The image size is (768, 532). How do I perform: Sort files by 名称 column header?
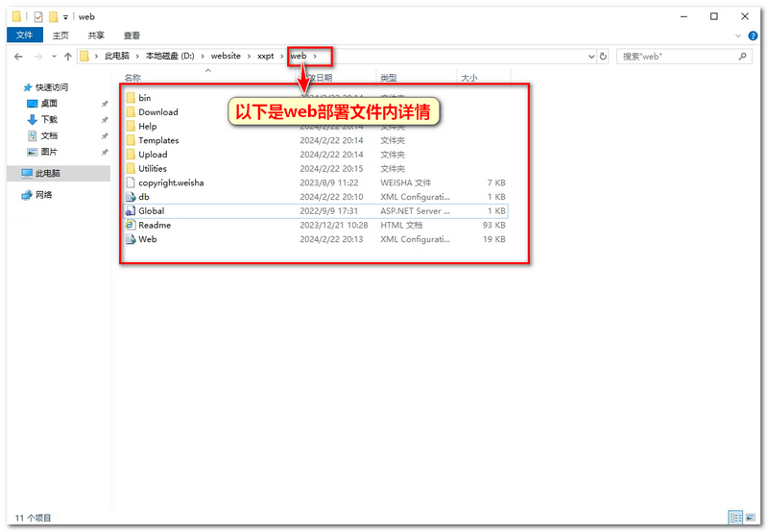(133, 78)
